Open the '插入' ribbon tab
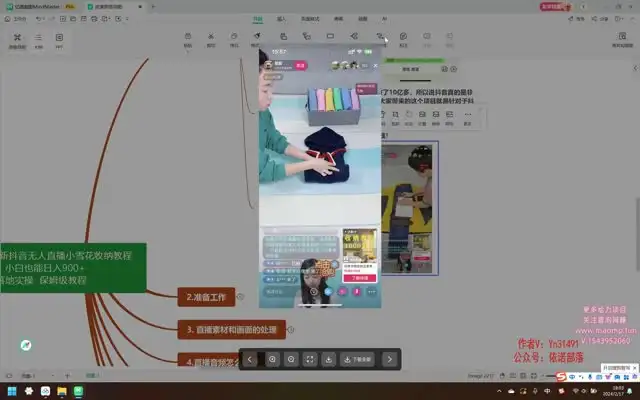Screen dimensions: 640x400 (x=281, y=18)
